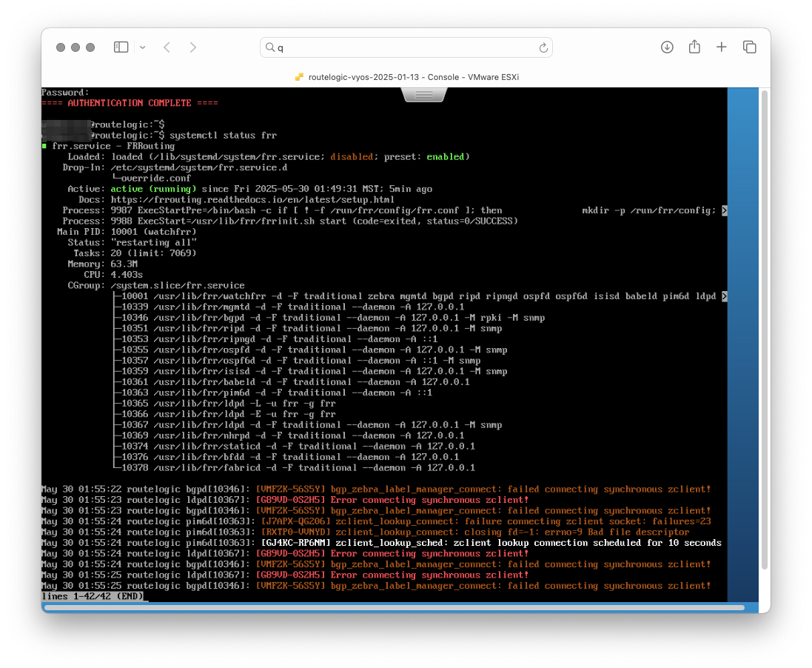The image size is (812, 668).
Task: Click the 10376 bfdd process row
Action: pos(290,457)
